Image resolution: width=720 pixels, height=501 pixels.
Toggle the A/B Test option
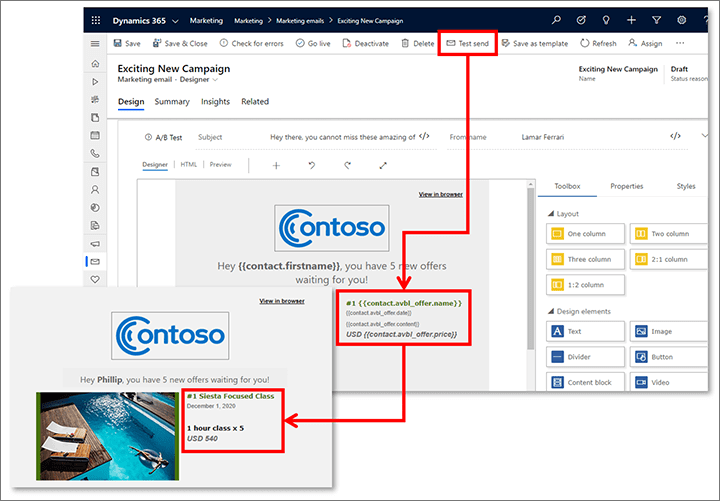tap(164, 137)
